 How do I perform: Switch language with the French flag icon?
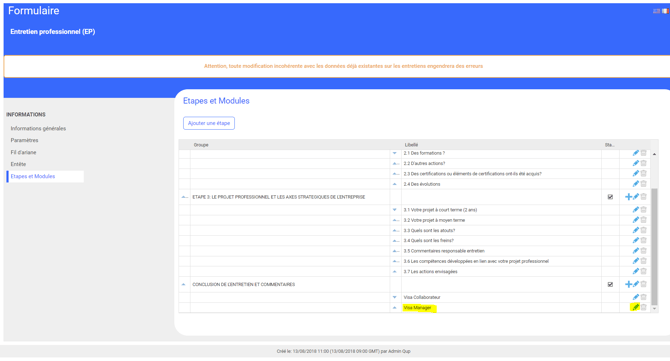point(665,11)
